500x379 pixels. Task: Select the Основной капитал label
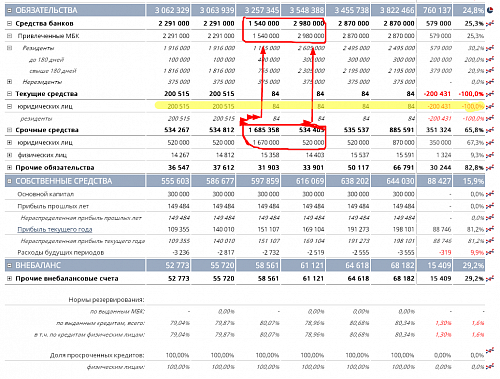click(46, 194)
